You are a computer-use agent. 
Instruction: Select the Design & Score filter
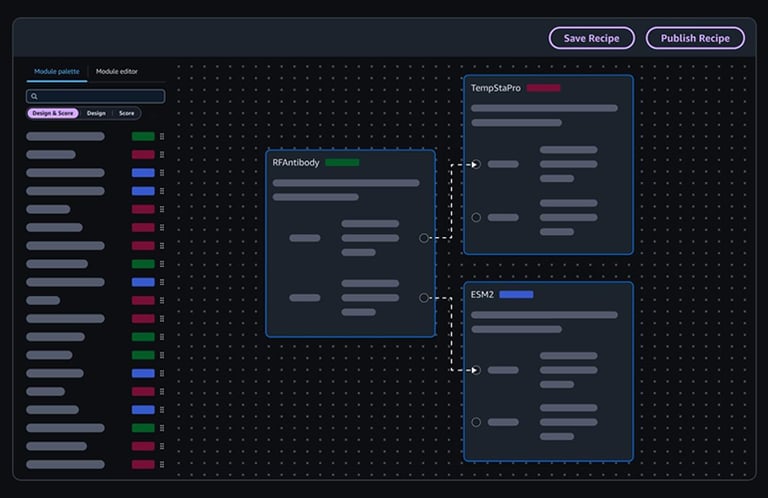[x=52, y=113]
